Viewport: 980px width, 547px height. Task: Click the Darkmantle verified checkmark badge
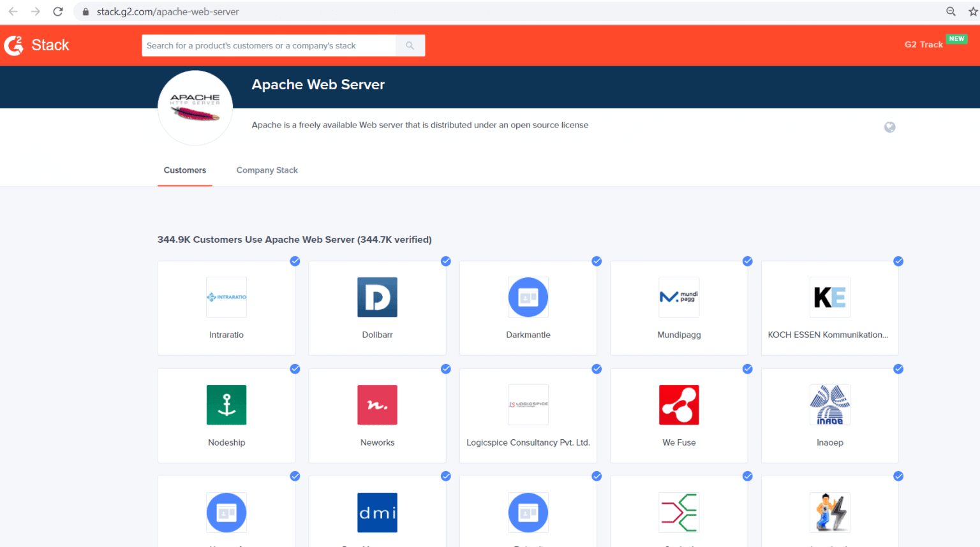pos(597,261)
